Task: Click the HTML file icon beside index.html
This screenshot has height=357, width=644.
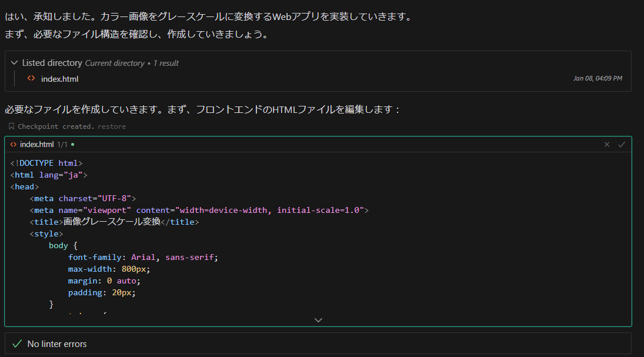Action: (x=31, y=78)
